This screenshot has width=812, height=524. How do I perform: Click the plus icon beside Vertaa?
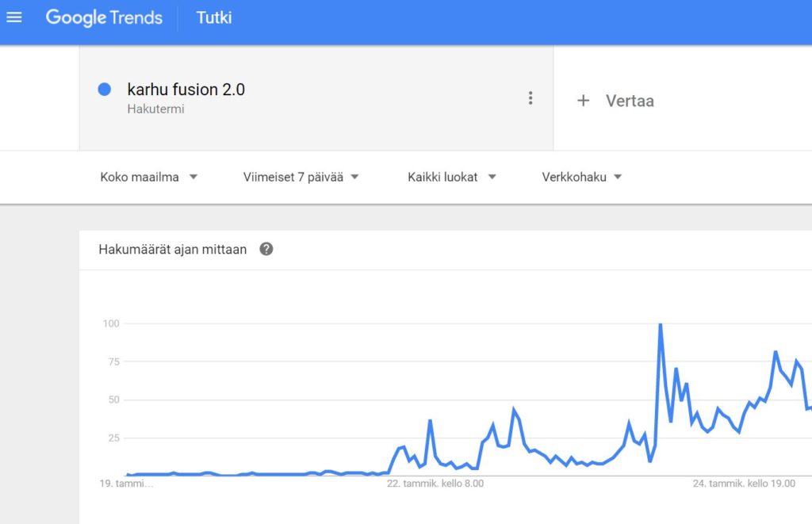[x=583, y=101]
